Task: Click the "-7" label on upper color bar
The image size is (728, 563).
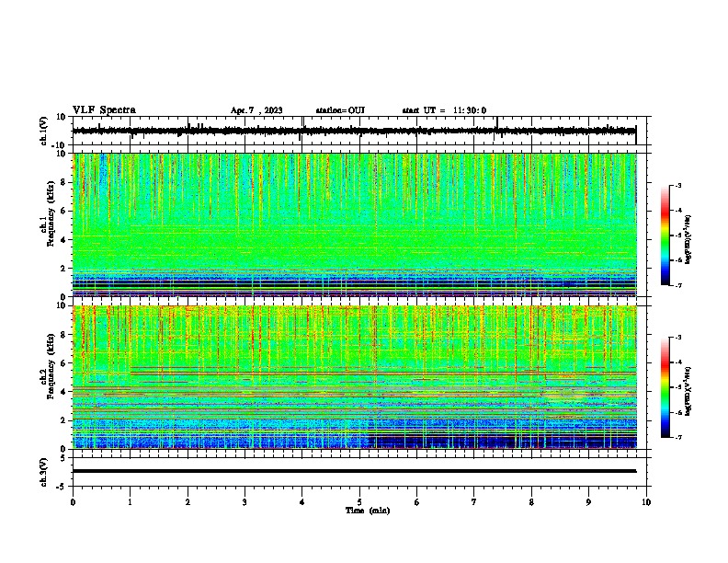Action: 678,286
